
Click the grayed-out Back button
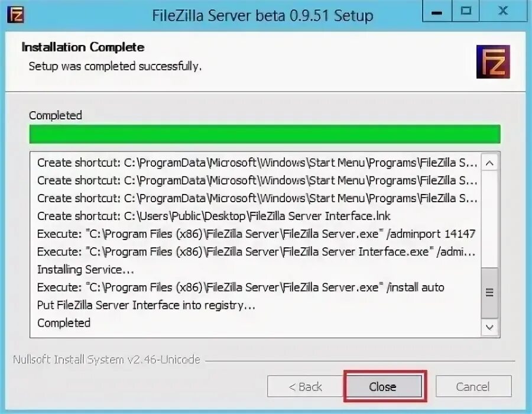click(x=304, y=387)
